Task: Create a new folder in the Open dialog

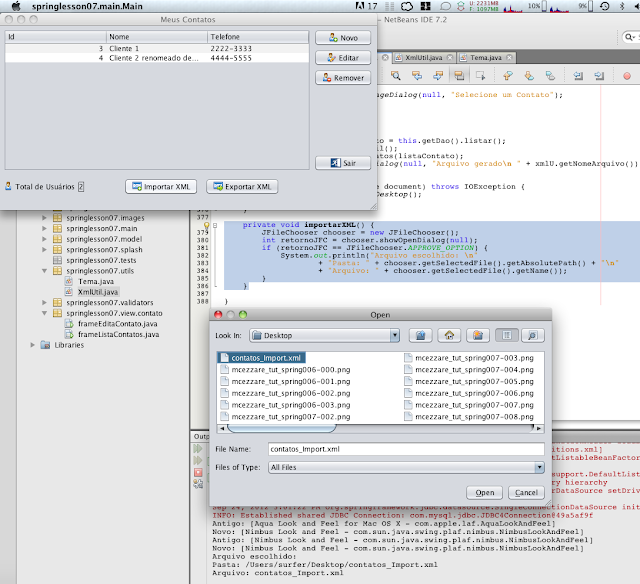Action: point(478,335)
